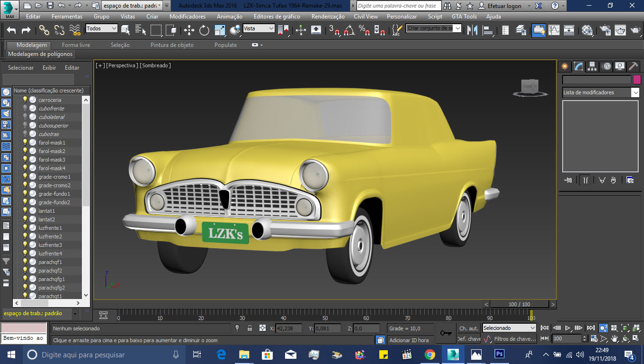This screenshot has width=644, height=364.
Task: Select the Move tool in the main toolbar
Action: [190, 29]
